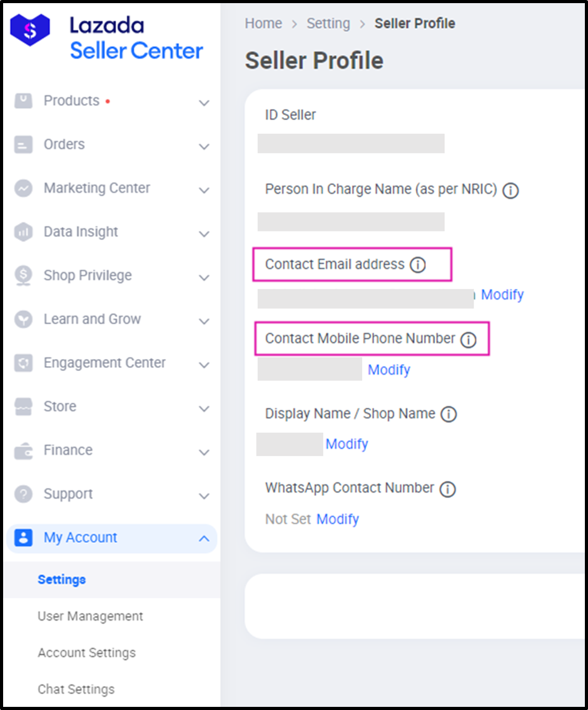Expand the Engagement Center menu

point(204,363)
